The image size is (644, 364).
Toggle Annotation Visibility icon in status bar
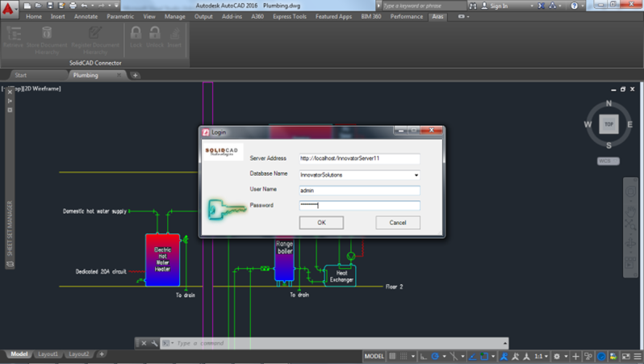(x=504, y=356)
